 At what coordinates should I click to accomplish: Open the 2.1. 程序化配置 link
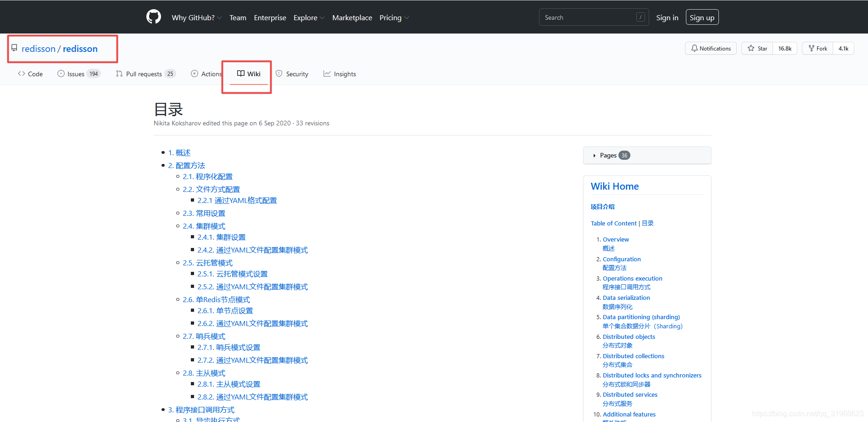point(208,176)
